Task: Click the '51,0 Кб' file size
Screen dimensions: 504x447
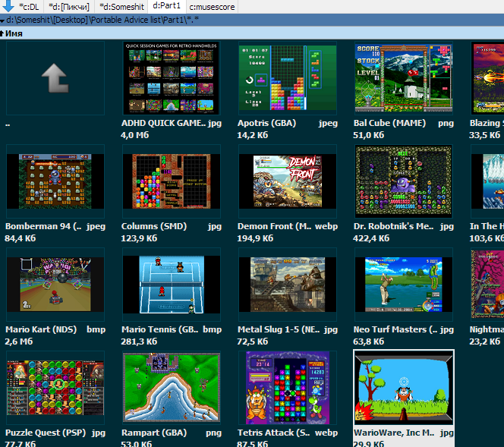Action: click(x=369, y=135)
